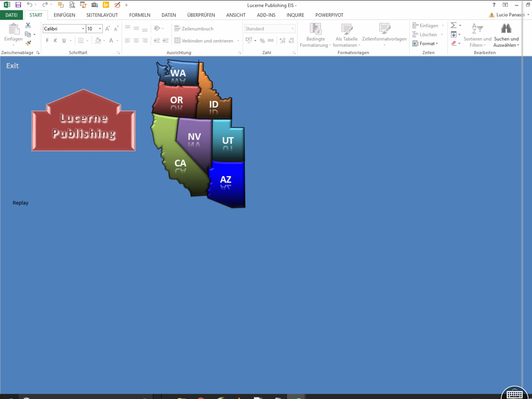Undo the last action
Viewport: 532px width, 399px height.
point(29,5)
